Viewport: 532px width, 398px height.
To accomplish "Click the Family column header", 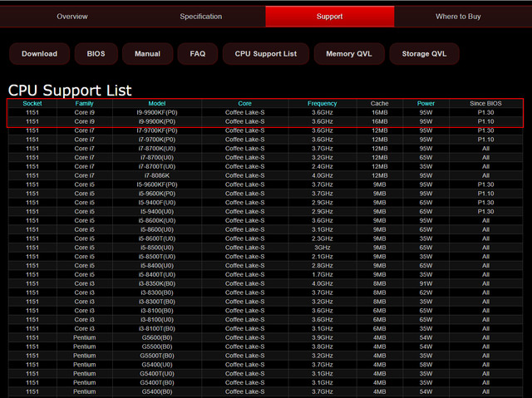I will (x=84, y=103).
